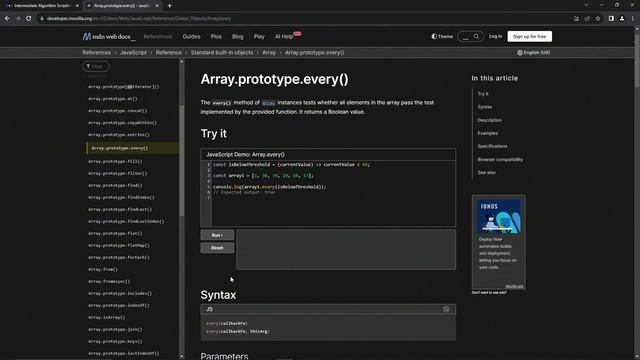Open the Chrome three-dot menu
The width and height of the screenshot is (640, 360).
pyautogui.click(x=633, y=18)
